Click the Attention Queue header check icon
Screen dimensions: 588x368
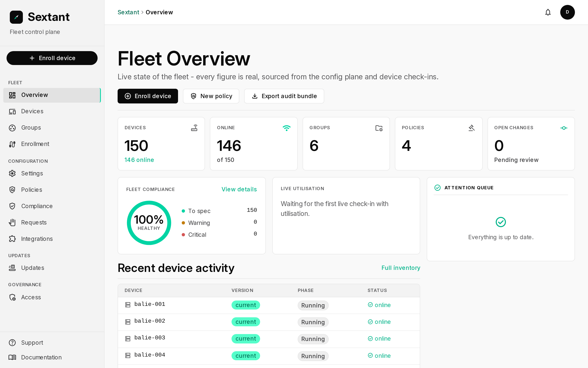click(x=437, y=188)
